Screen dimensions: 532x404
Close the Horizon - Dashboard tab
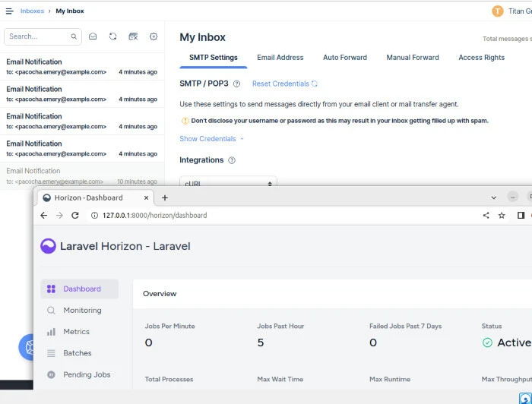146,197
